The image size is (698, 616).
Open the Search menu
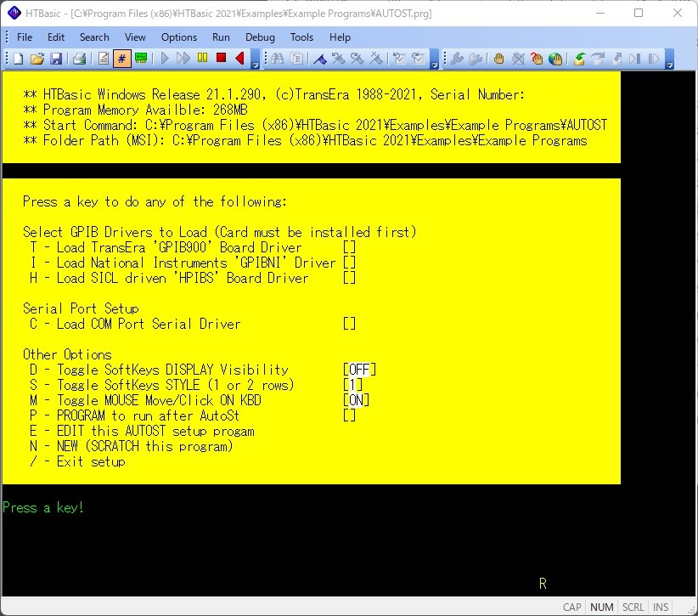click(94, 37)
